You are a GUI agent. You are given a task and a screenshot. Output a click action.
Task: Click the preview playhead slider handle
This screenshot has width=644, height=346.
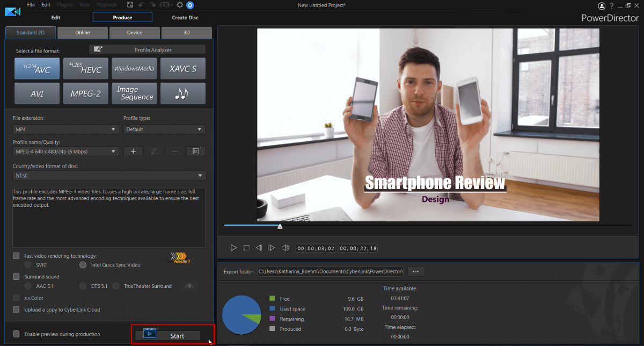280,226
